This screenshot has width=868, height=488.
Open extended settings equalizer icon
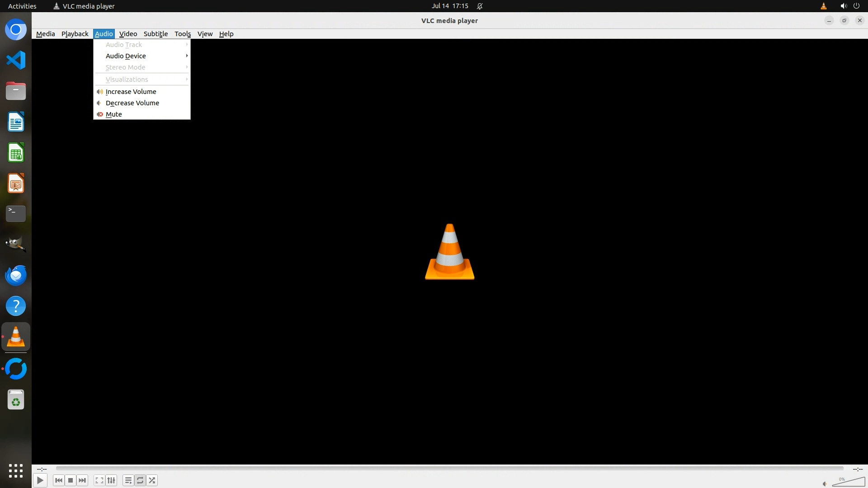pos(111,480)
